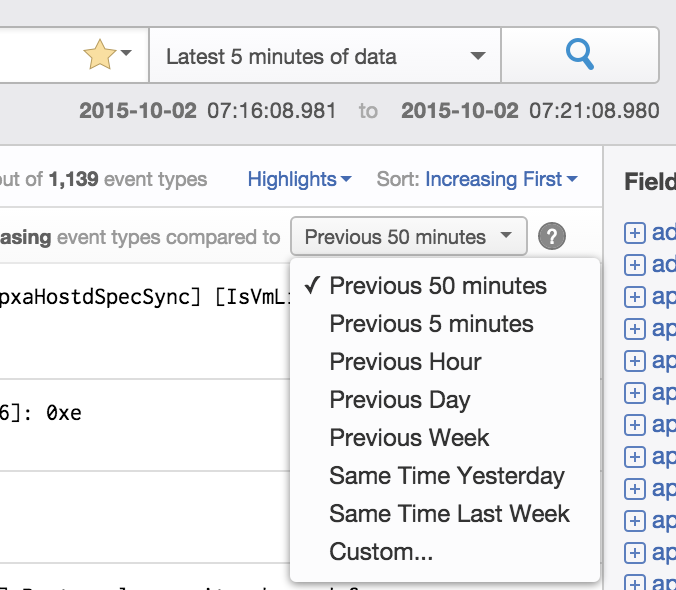The width and height of the screenshot is (676, 590).
Task: Pick Same Time Yesterday option
Action: (446, 476)
